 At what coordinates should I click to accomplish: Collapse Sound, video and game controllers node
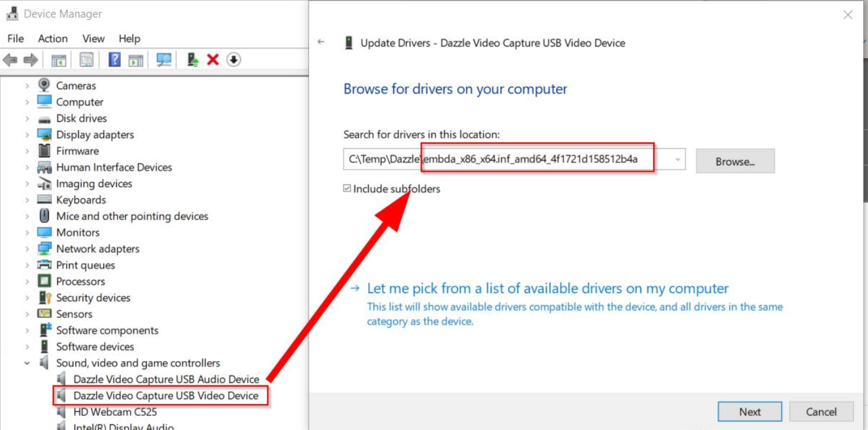point(27,363)
